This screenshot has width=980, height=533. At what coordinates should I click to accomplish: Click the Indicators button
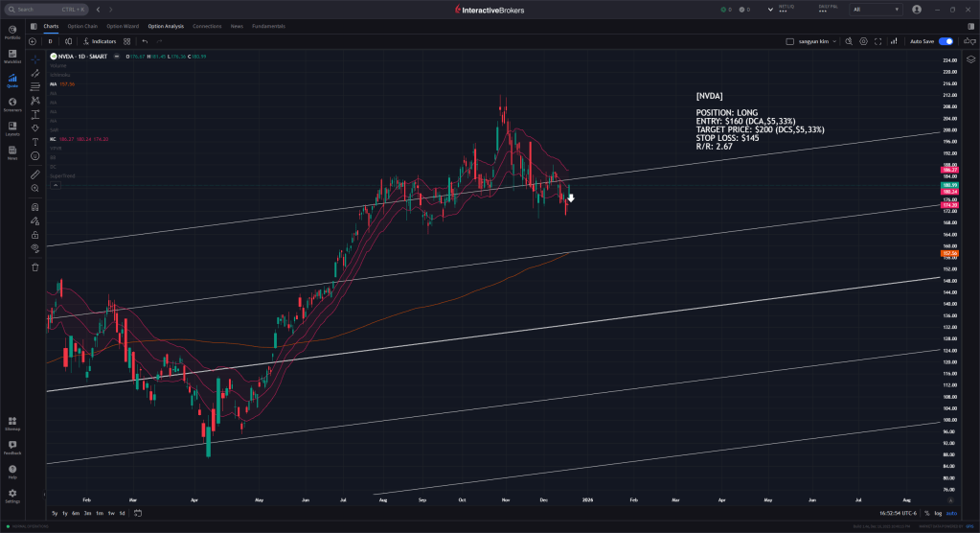tap(100, 41)
